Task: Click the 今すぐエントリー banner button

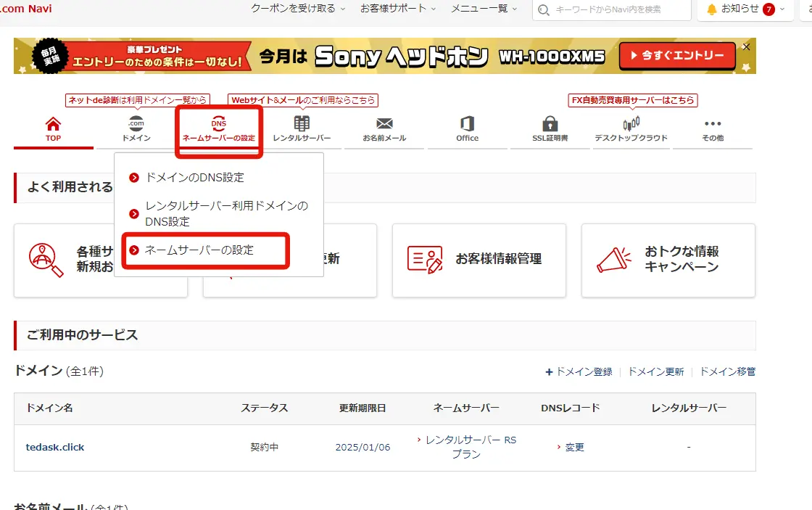Action: 676,56
